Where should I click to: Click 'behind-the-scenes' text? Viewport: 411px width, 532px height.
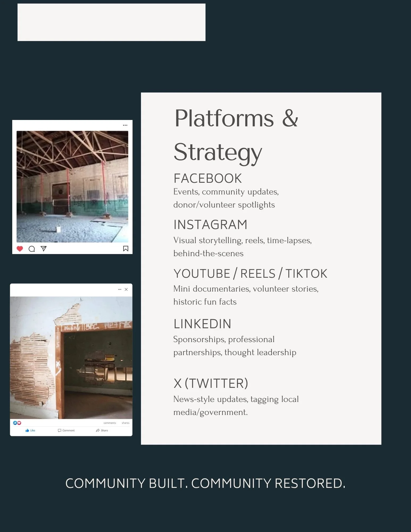(x=208, y=253)
